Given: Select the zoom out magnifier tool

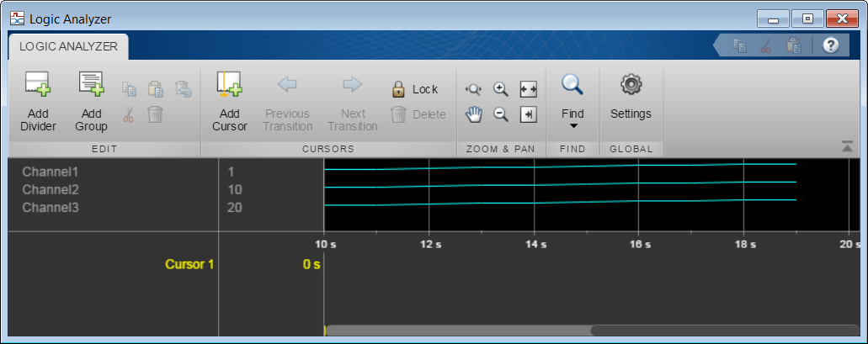Looking at the screenshot, I should 500,114.
